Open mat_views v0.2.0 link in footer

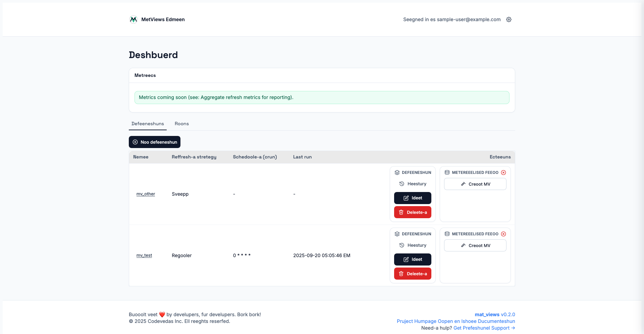click(x=495, y=315)
